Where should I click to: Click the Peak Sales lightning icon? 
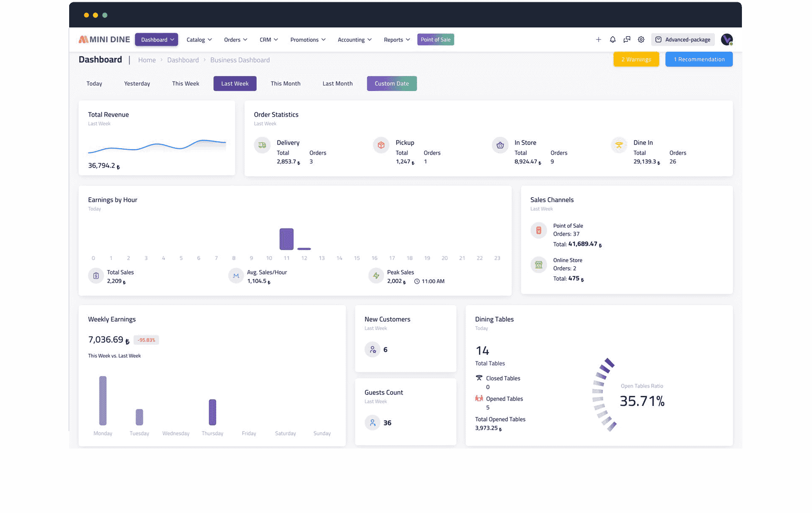coord(376,276)
